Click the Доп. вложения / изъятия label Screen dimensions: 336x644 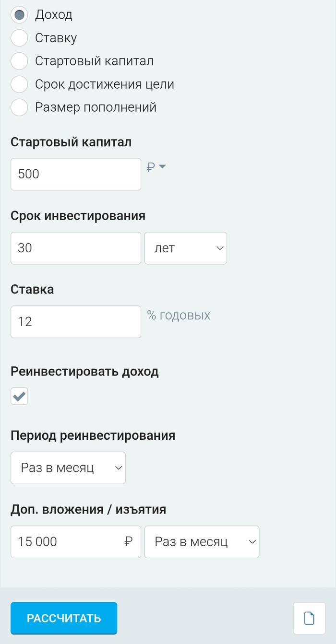[x=88, y=509]
